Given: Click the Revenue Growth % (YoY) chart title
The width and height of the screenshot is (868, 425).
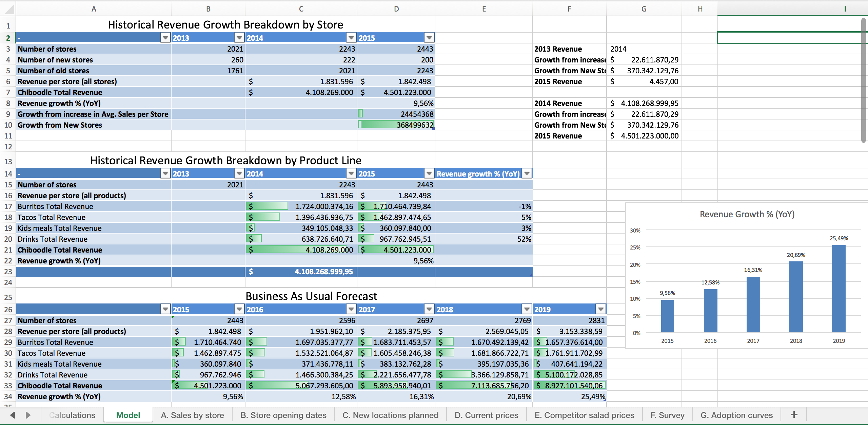Looking at the screenshot, I should tap(747, 214).
